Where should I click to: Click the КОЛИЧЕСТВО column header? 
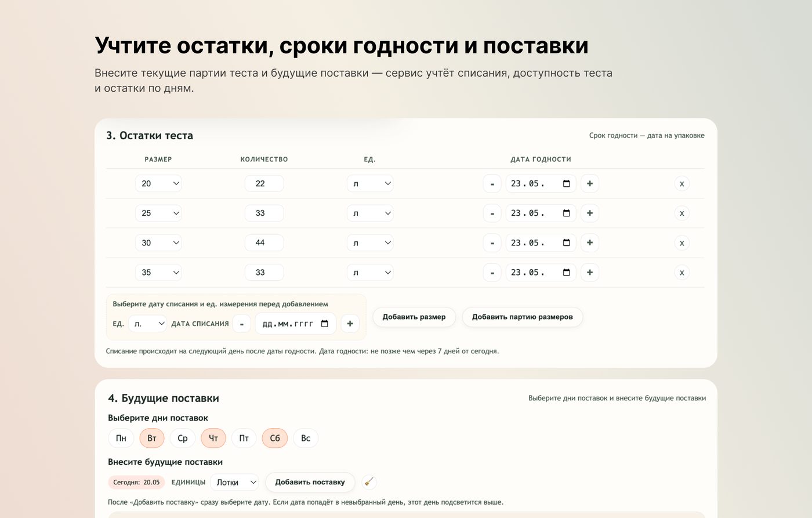click(264, 160)
